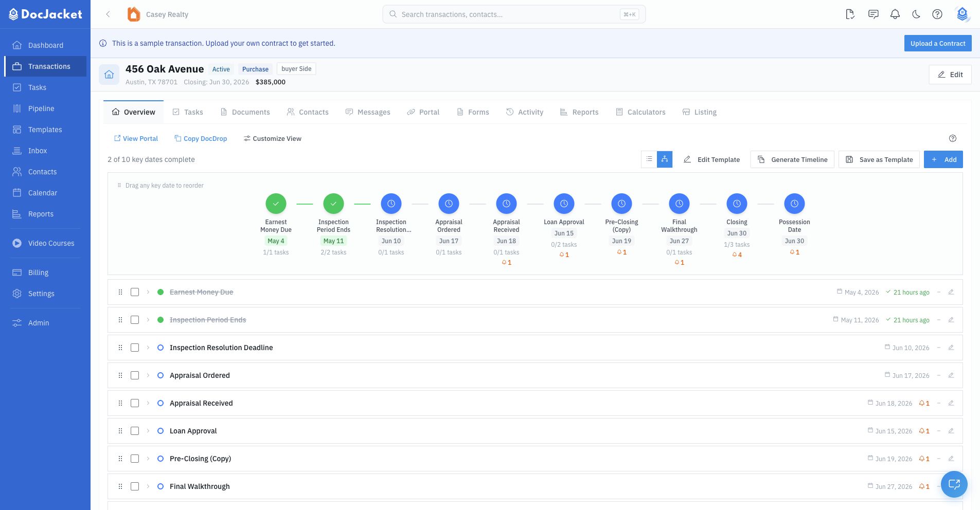Open the Customize View options
Image resolution: width=980 pixels, height=510 pixels.
(x=273, y=138)
